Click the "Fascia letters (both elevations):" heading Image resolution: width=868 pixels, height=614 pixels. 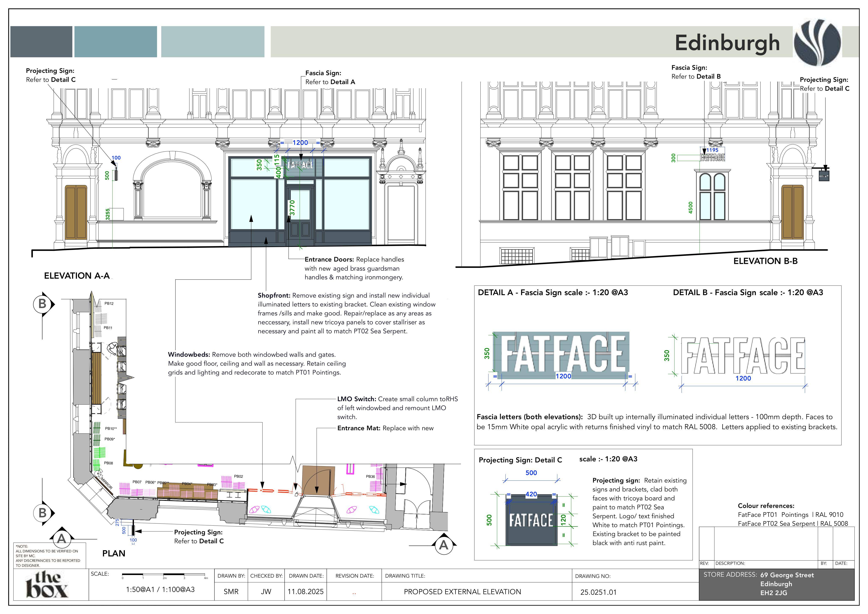530,417
